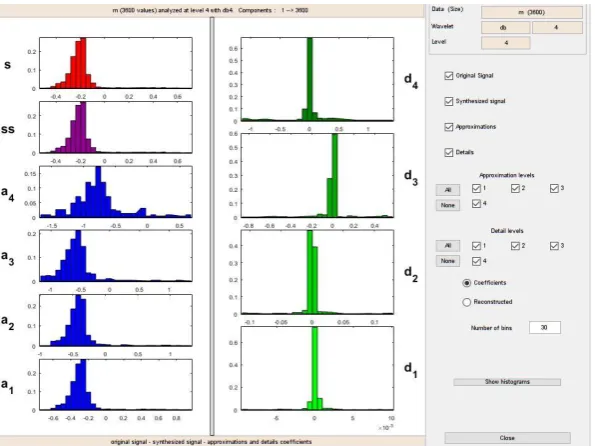Viewport: 595px width, 446px height.
Task: Click the Level value box showing 4
Action: pyautogui.click(x=505, y=43)
